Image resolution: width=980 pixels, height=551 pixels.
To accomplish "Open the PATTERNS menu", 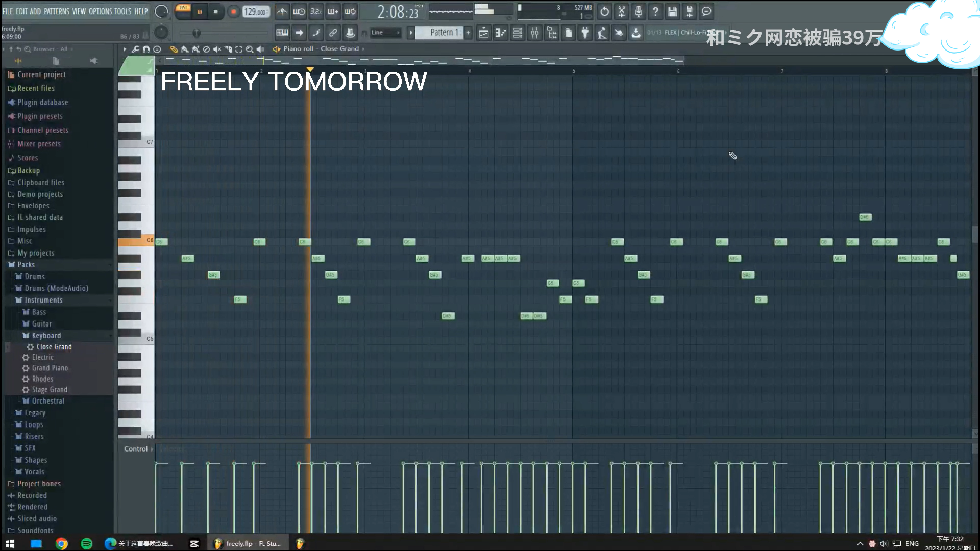I will click(57, 11).
